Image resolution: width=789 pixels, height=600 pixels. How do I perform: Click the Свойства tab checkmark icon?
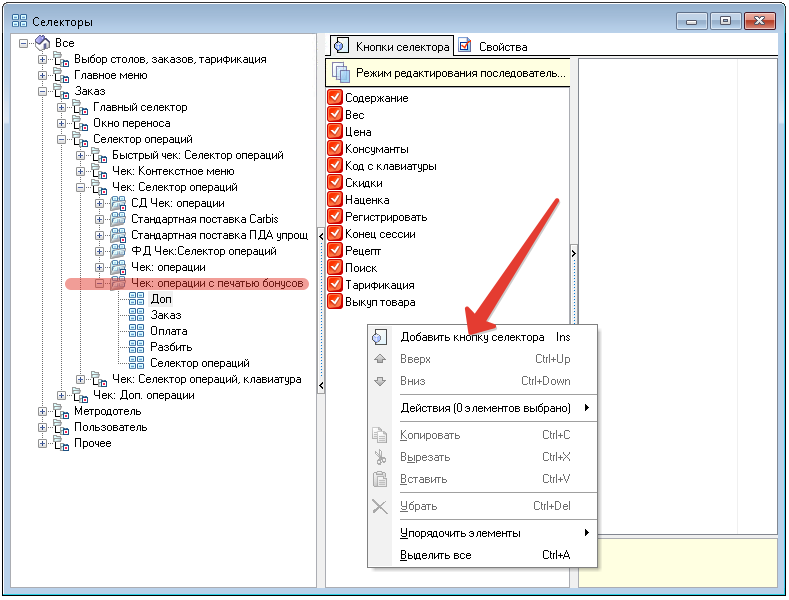[x=465, y=46]
